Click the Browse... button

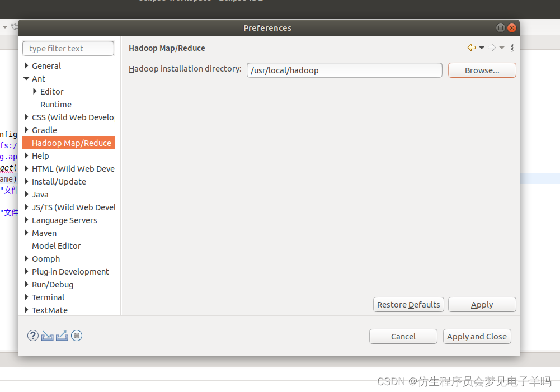(x=482, y=70)
